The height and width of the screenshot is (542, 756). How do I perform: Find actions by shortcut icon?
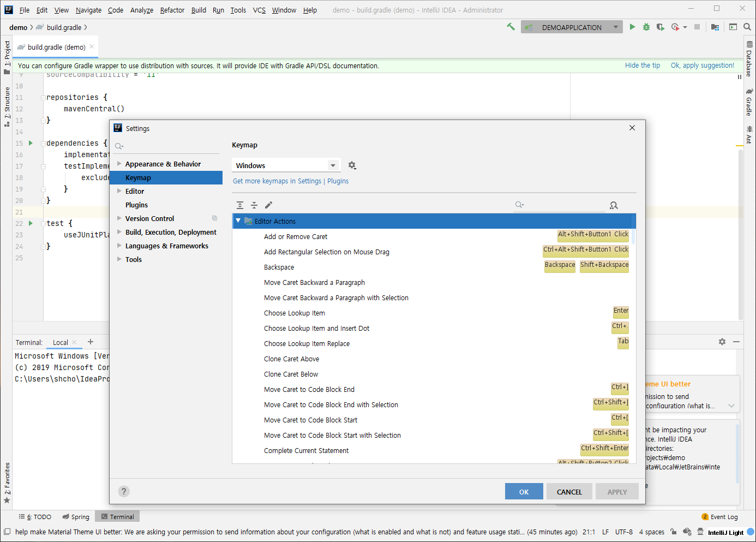pos(614,205)
